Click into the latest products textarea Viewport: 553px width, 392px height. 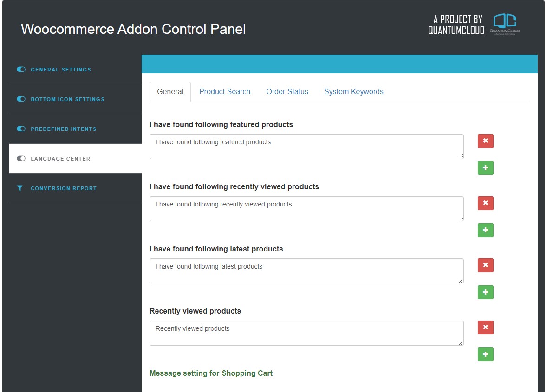coord(306,271)
